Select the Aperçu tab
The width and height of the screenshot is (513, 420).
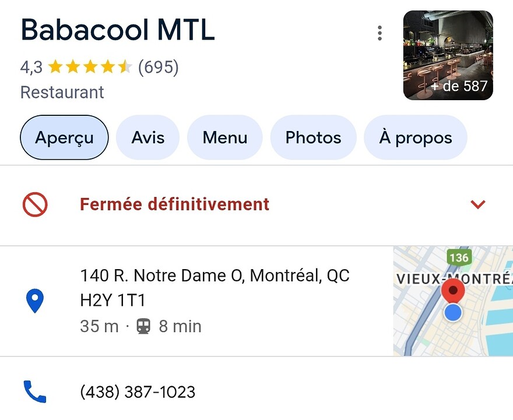tap(64, 138)
